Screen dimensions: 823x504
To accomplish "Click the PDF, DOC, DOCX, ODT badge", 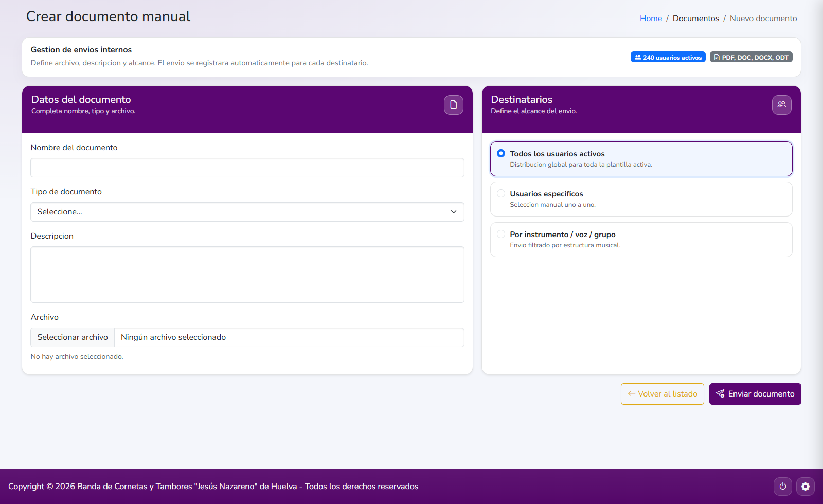I will pyautogui.click(x=750, y=57).
